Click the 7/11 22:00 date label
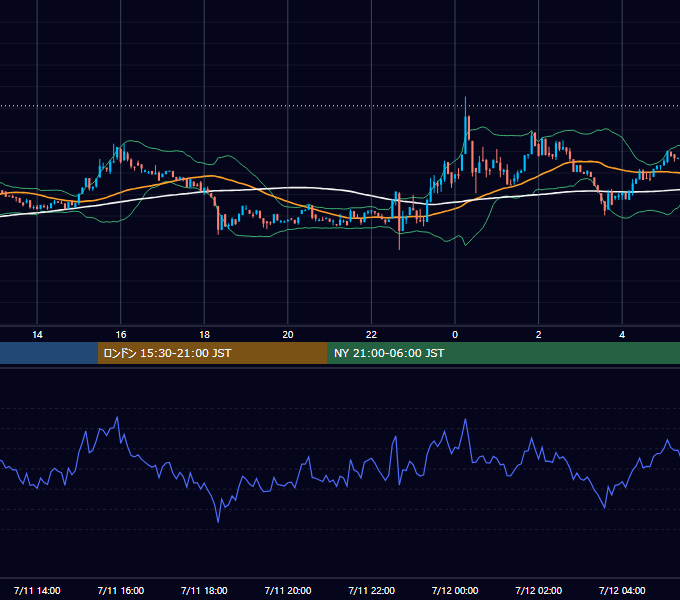The height and width of the screenshot is (600, 680). point(372,590)
